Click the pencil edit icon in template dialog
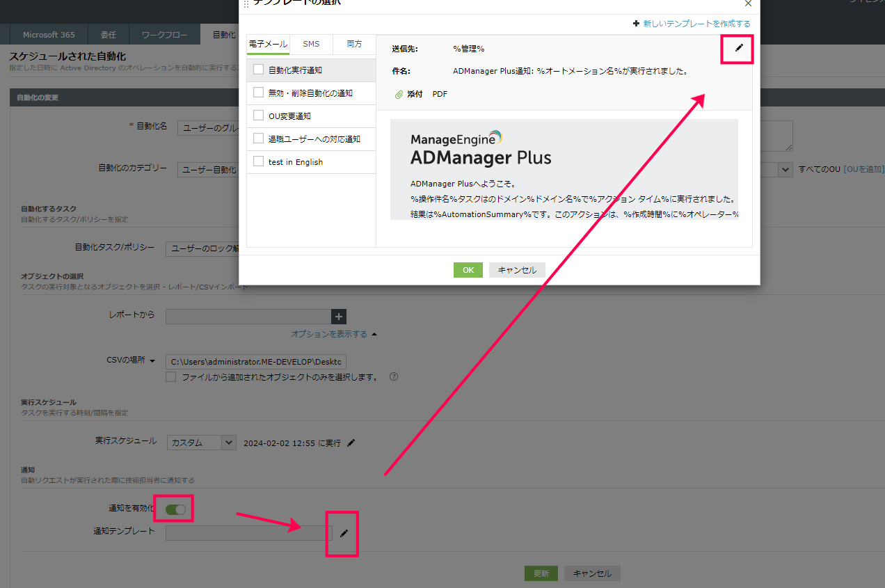 (x=739, y=48)
